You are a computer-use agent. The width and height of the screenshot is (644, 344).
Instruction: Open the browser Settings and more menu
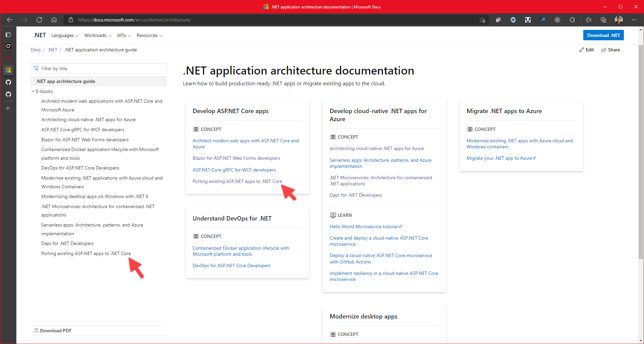[x=634, y=20]
